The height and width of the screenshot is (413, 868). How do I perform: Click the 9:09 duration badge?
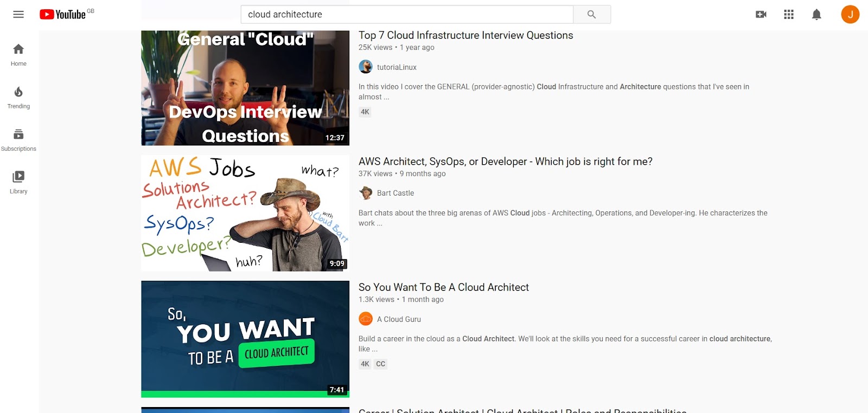click(x=337, y=263)
